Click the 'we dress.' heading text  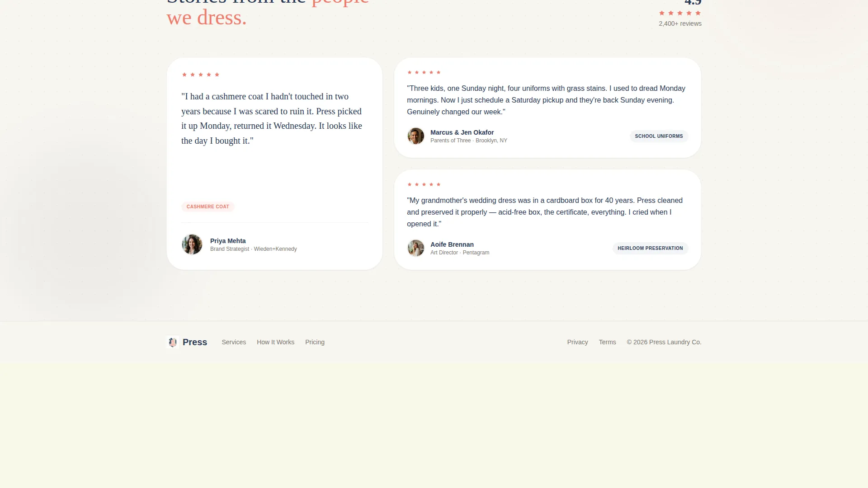pyautogui.click(x=207, y=18)
